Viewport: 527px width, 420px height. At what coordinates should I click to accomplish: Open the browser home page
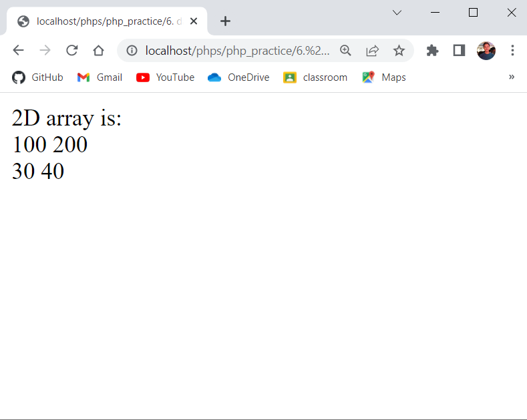(98, 51)
